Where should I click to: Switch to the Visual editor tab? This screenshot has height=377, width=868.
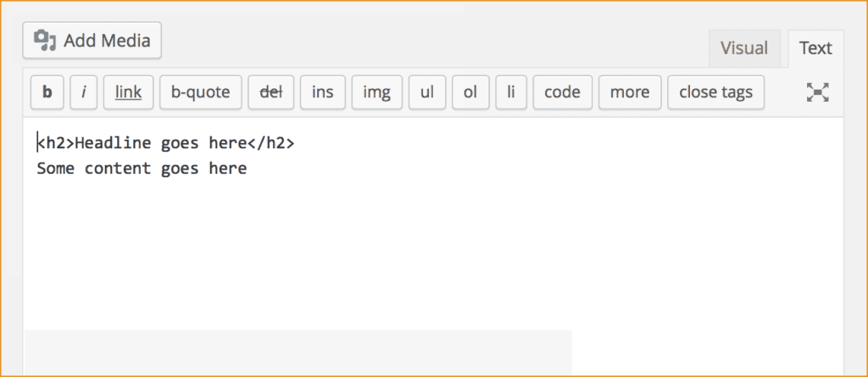[x=744, y=48]
